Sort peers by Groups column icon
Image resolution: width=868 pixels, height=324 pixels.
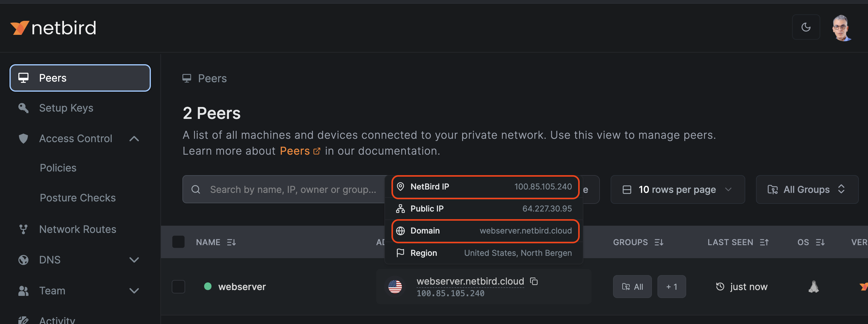(659, 242)
